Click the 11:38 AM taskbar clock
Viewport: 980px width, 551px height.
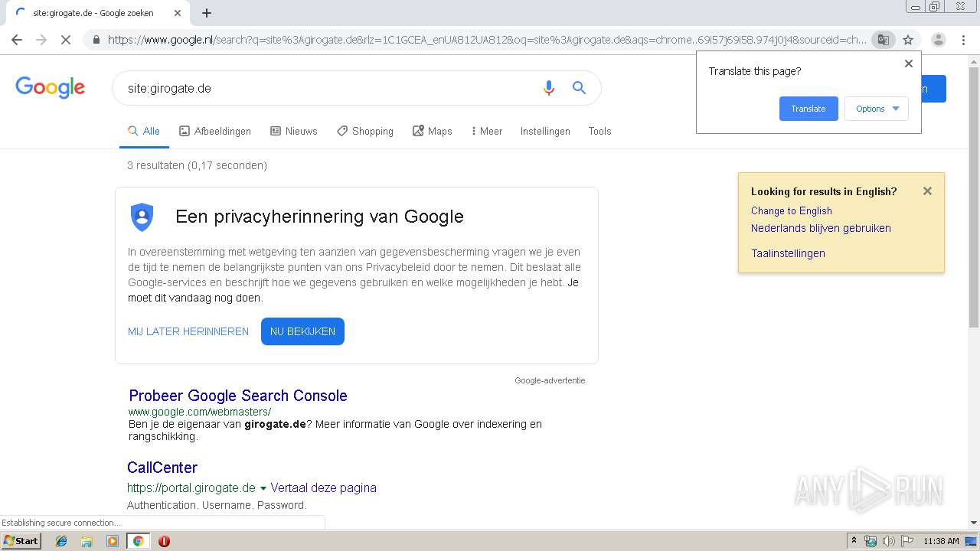(941, 541)
